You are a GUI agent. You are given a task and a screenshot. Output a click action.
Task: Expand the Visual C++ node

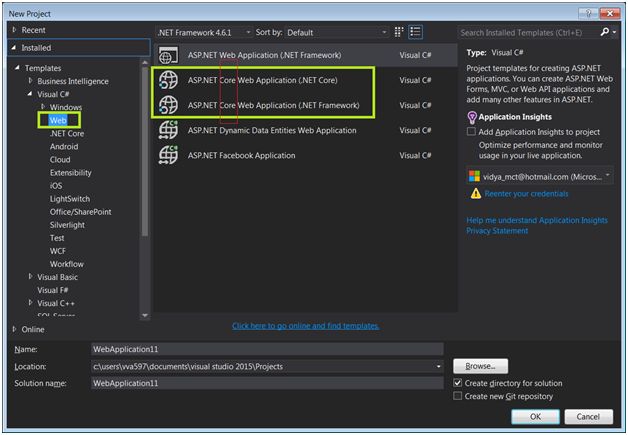(30, 302)
